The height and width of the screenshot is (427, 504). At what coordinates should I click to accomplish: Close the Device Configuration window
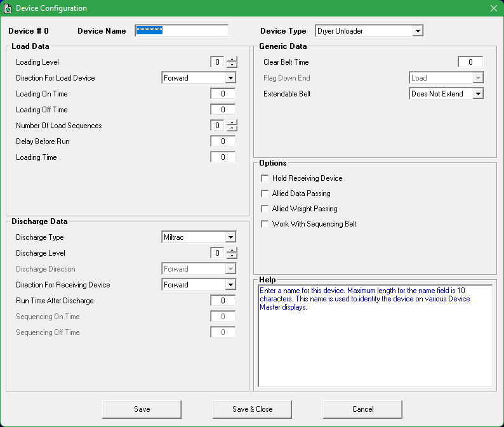coord(494,8)
